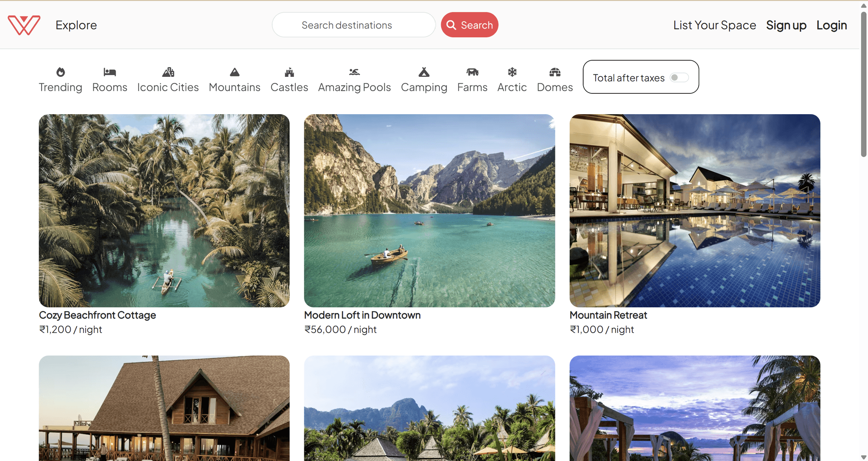Pick the Arctic snowflake icon

512,72
